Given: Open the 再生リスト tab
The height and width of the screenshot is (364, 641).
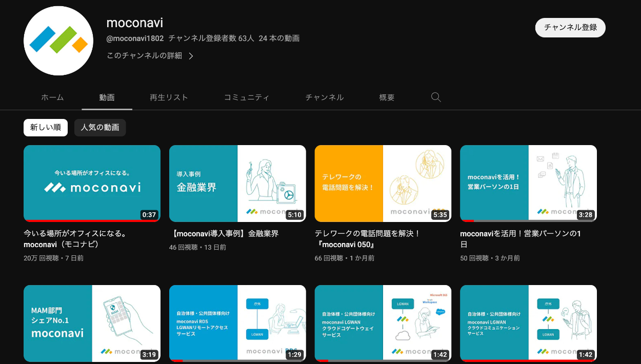Looking at the screenshot, I should click(x=169, y=97).
